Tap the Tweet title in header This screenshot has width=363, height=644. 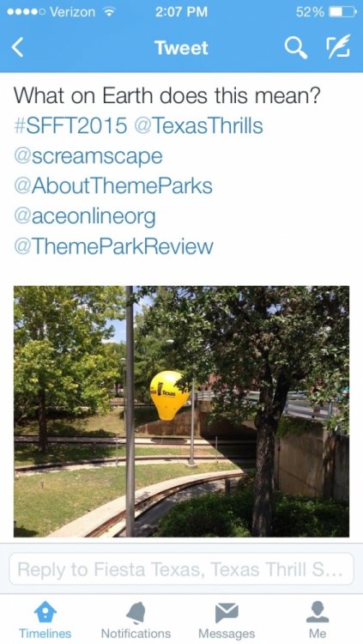click(182, 48)
